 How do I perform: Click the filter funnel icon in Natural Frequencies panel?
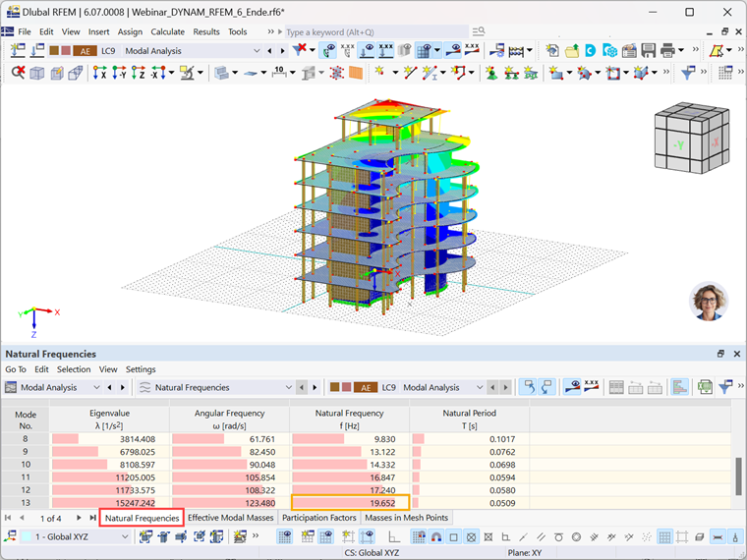[725, 387]
